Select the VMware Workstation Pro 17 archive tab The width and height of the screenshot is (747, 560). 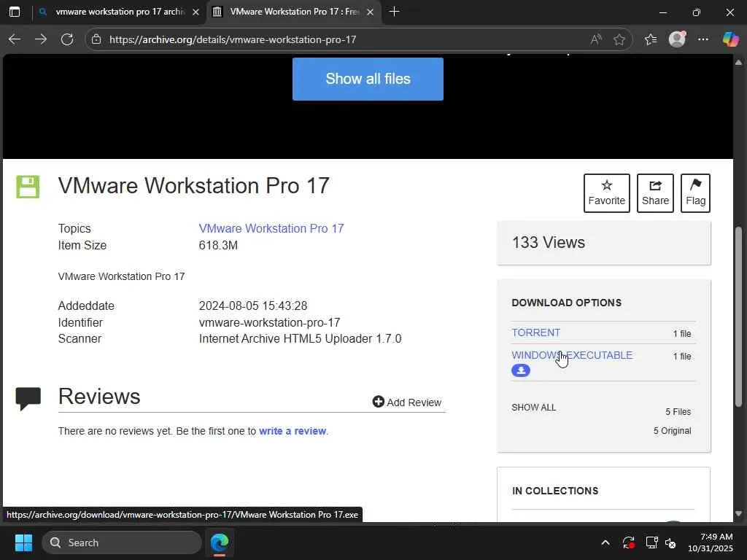294,12
